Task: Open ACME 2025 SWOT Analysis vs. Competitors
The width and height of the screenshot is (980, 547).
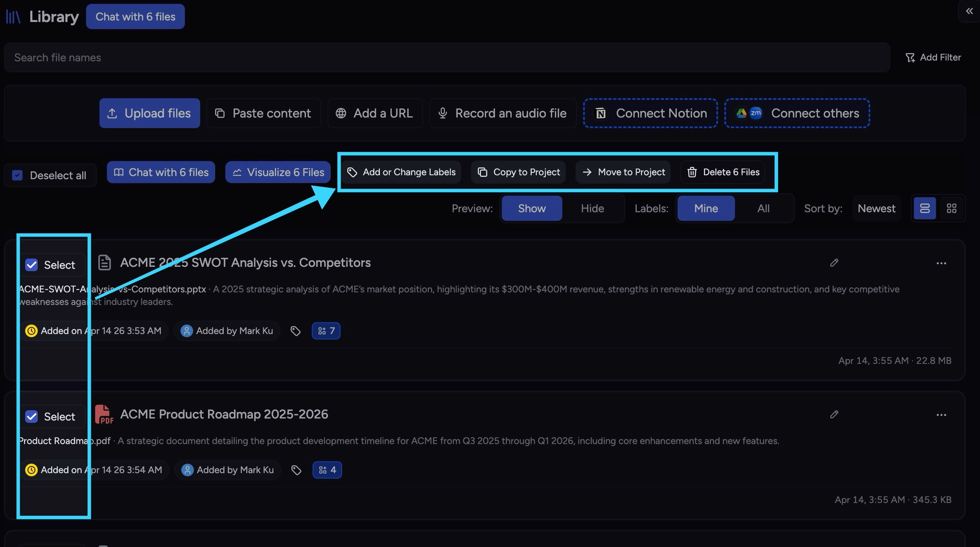Action: [245, 262]
